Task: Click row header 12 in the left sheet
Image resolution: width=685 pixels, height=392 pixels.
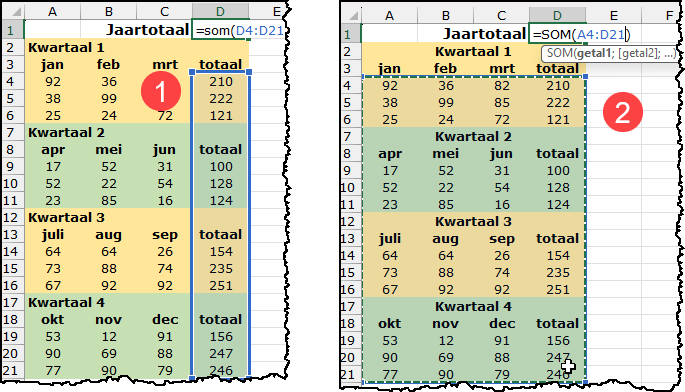Action: point(13,217)
